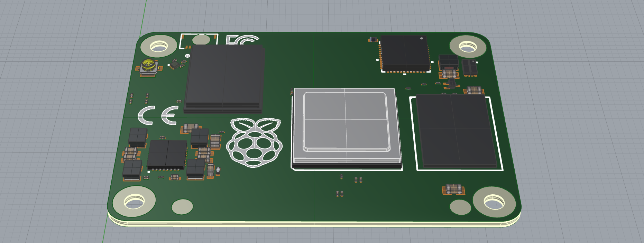This screenshot has height=243, width=644.
Task: Select the fiducial pad beside the FCC logo
Action: (201, 40)
